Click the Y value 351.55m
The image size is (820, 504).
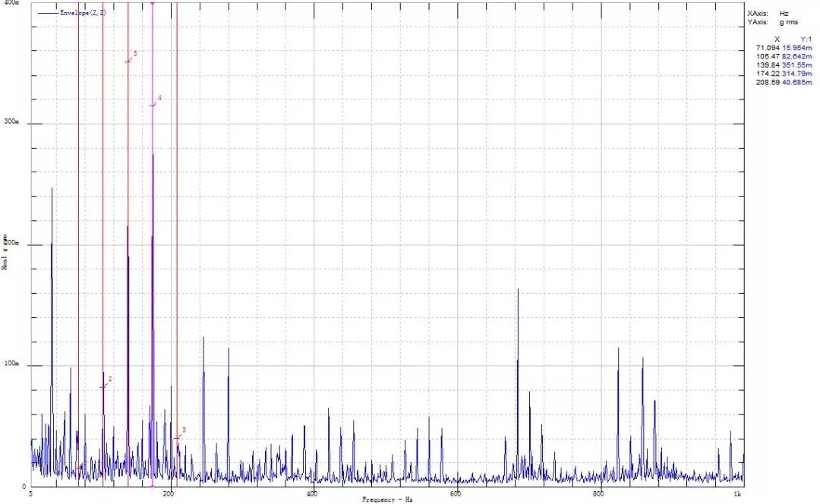click(797, 65)
